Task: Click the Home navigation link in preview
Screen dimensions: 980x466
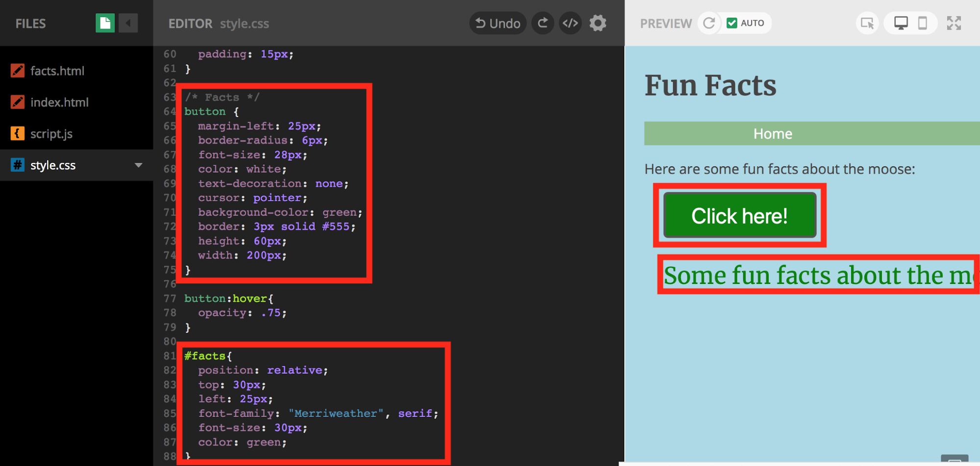Action: point(773,134)
